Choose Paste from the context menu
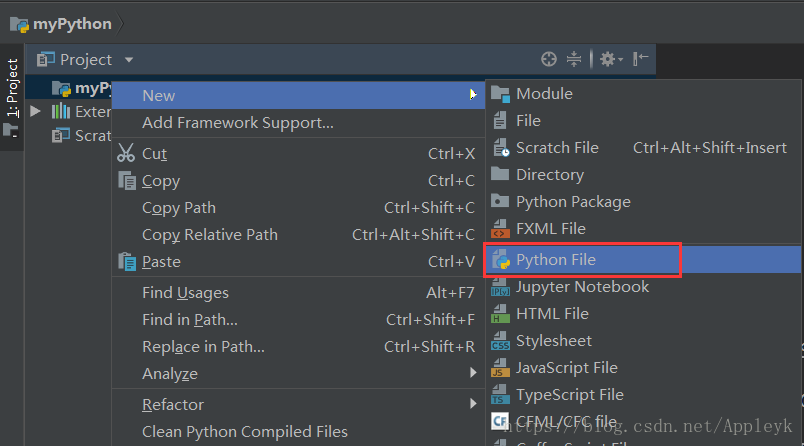 tap(298, 261)
